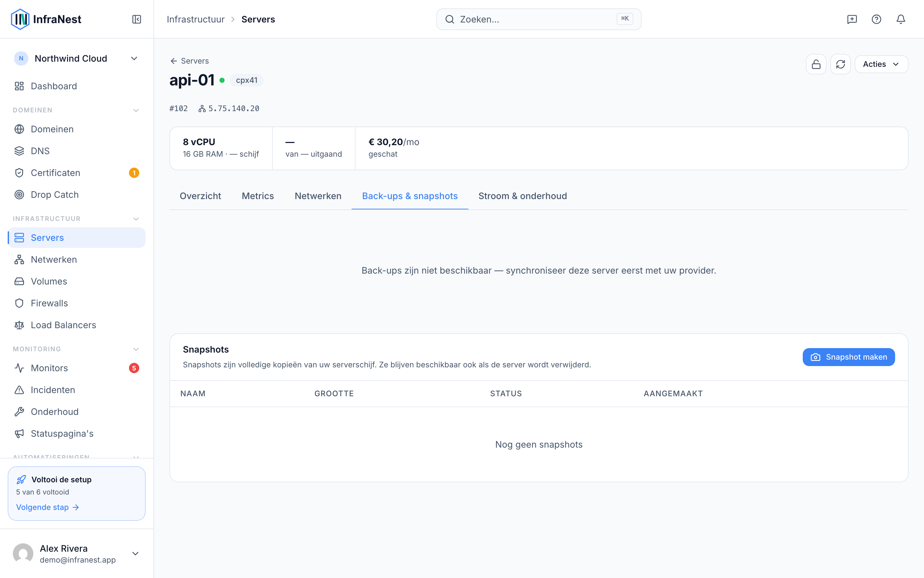
Task: Open Monitors in sidebar
Action: tap(76, 368)
